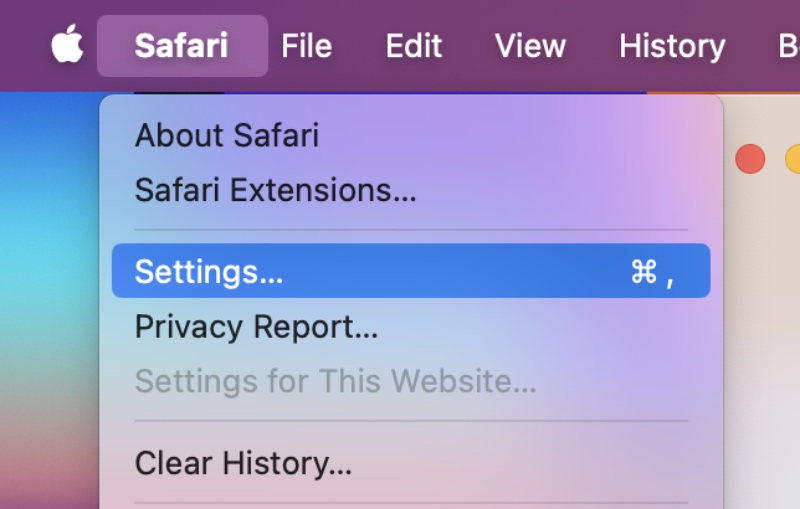Select Safari Extensions… from the menu
Image resolution: width=800 pixels, height=509 pixels.
(275, 189)
